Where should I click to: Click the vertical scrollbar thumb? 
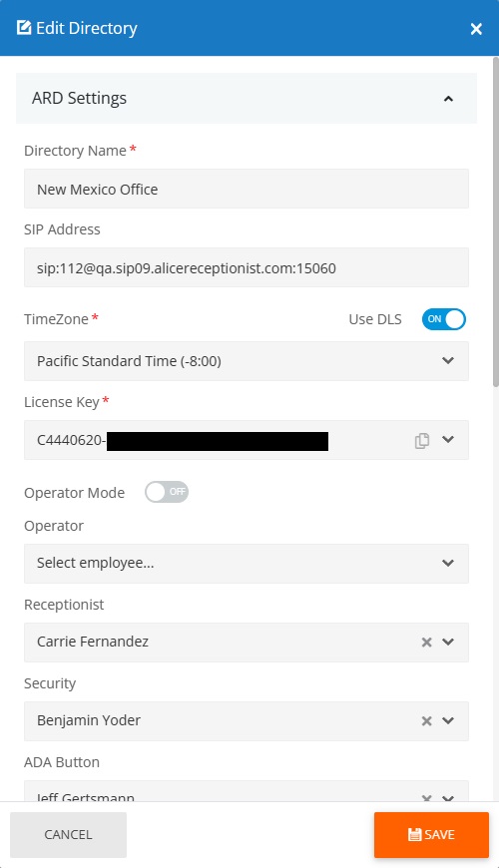[496, 221]
